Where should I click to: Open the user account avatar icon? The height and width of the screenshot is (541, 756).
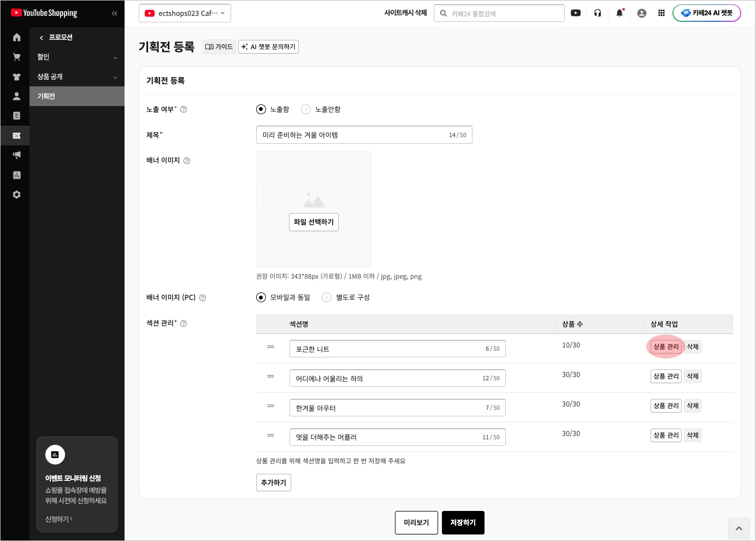[x=642, y=13]
